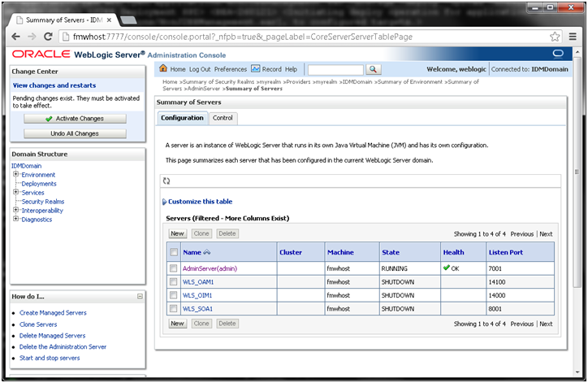Switch to the Control tab

(x=223, y=118)
